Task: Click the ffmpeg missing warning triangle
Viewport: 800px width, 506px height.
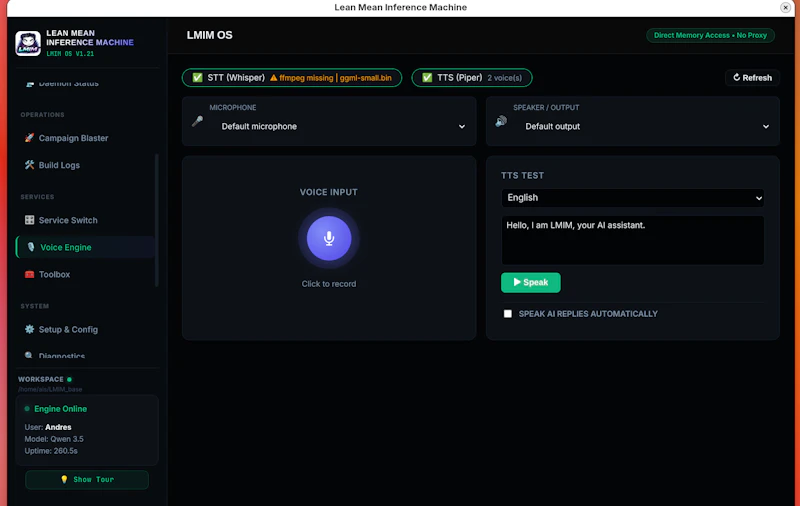Action: point(273,78)
